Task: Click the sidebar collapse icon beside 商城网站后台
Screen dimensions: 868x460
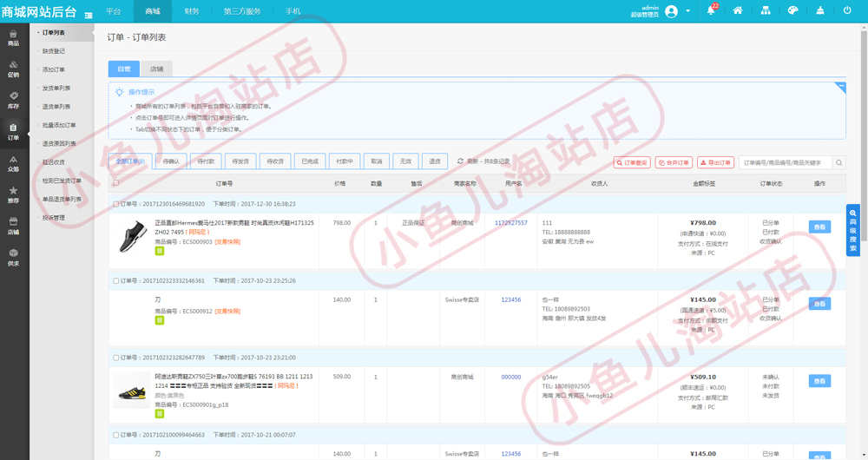Action: pos(88,15)
